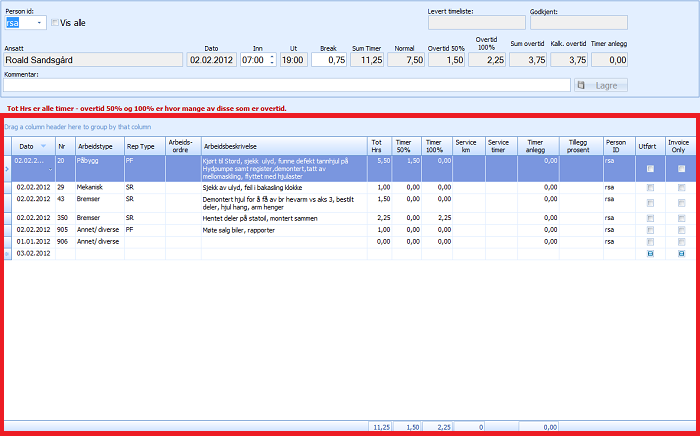This screenshot has height=436, width=700.
Task: Enable Invoice Only for the Påbygg row
Action: 681,169
